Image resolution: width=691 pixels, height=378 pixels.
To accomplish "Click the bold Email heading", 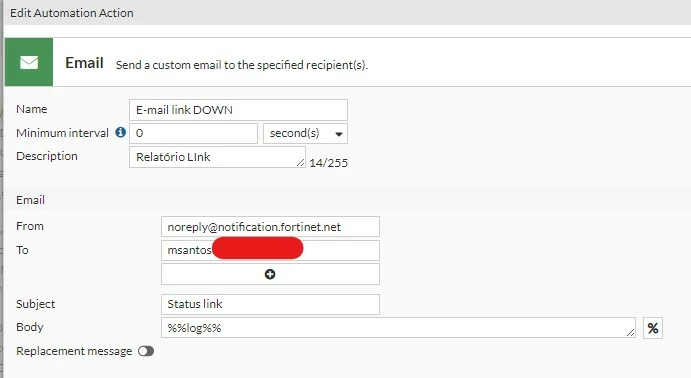I will (84, 63).
